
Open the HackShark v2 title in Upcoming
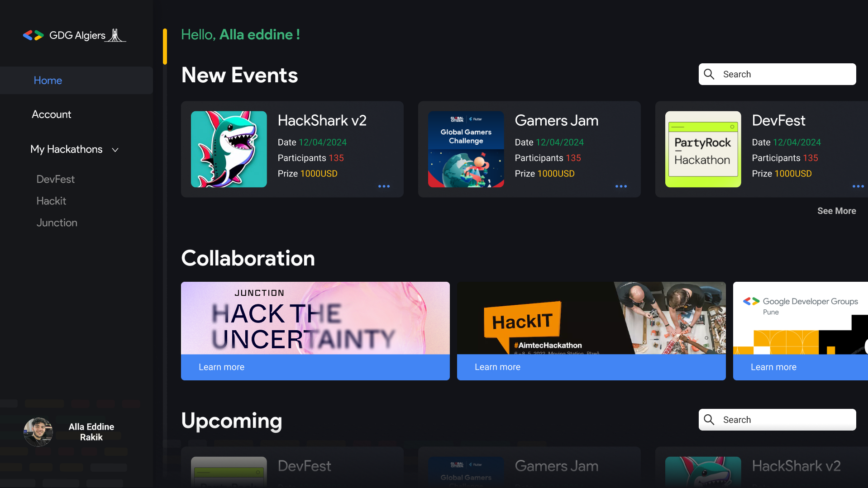point(796,466)
